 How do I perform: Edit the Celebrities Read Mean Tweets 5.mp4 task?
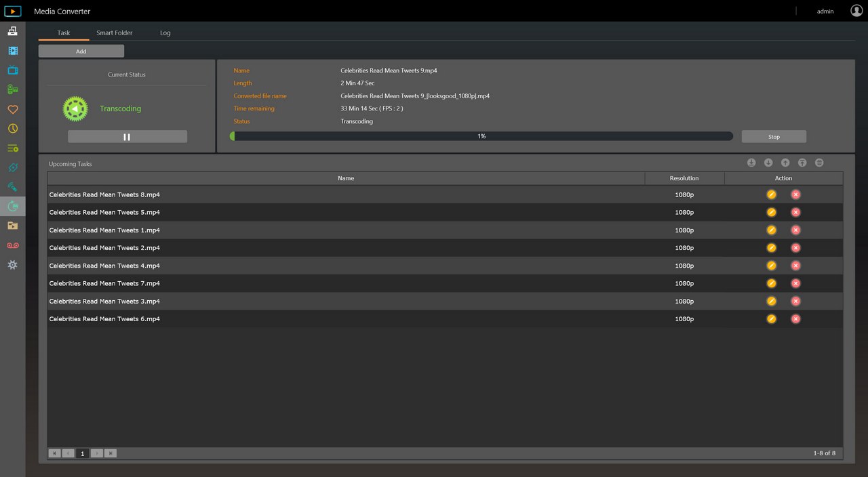point(771,212)
